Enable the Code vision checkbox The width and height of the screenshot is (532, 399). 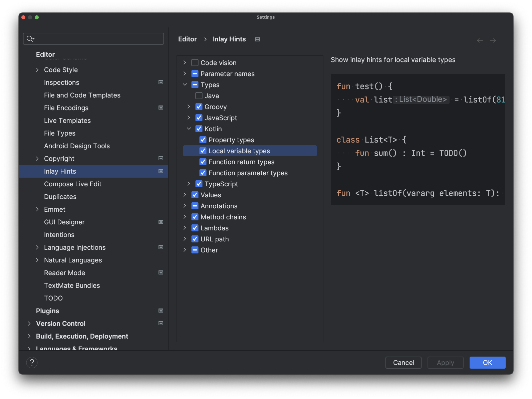point(195,63)
